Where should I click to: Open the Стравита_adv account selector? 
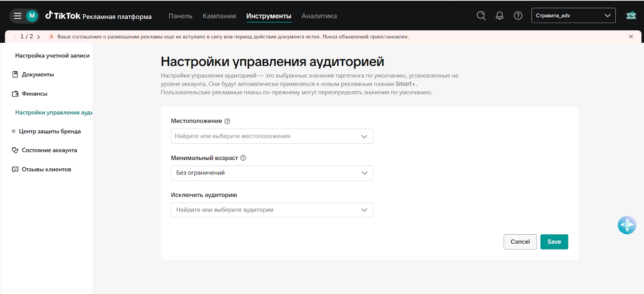click(573, 16)
